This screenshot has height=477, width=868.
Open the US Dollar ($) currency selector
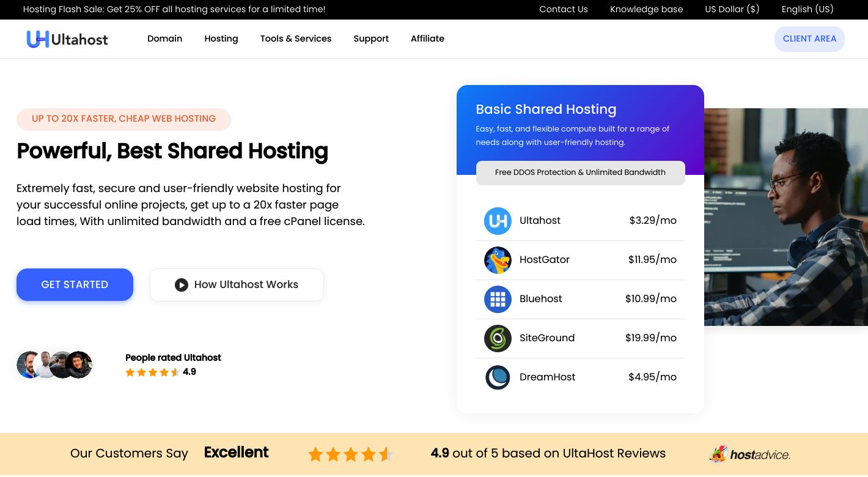732,9
